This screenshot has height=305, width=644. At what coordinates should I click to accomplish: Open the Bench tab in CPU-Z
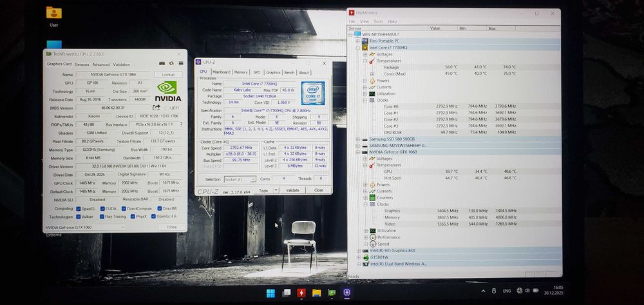(290, 72)
